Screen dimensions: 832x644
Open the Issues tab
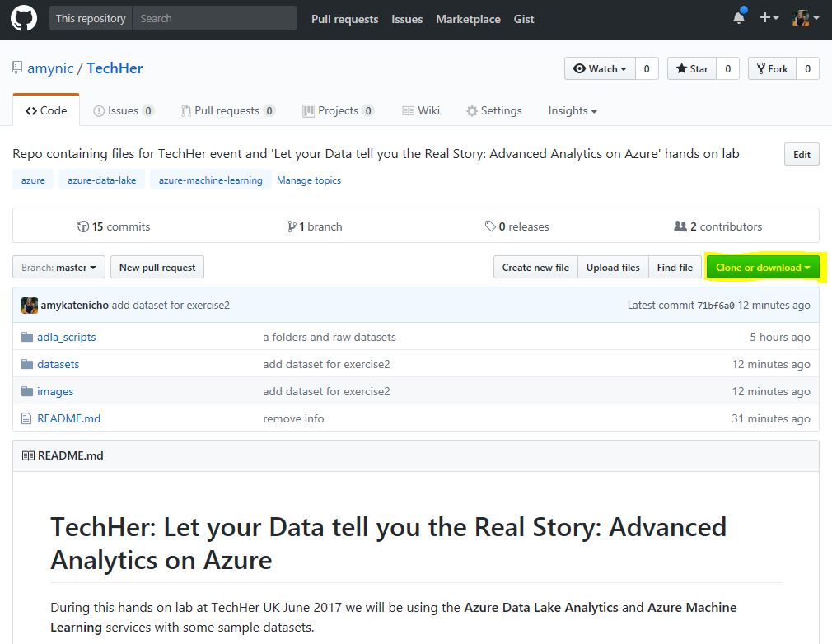[x=124, y=110]
